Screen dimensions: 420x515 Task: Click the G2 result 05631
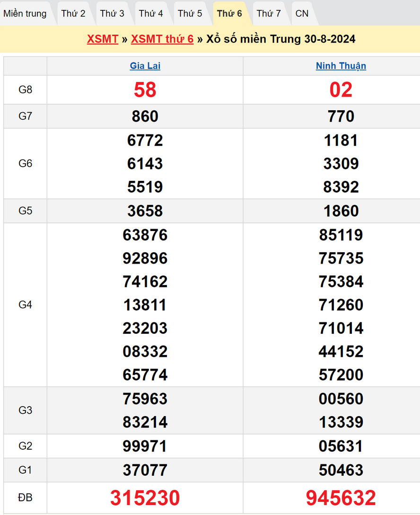(x=341, y=446)
